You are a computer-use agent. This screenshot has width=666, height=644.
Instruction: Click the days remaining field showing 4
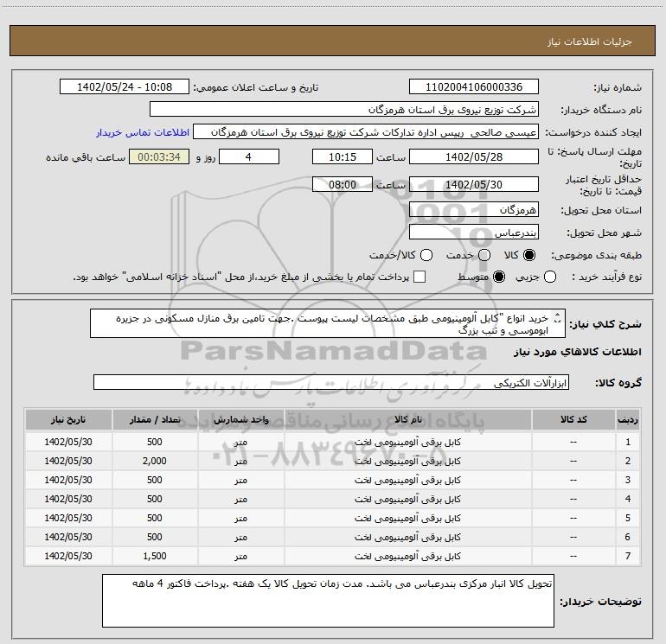pyautogui.click(x=249, y=156)
